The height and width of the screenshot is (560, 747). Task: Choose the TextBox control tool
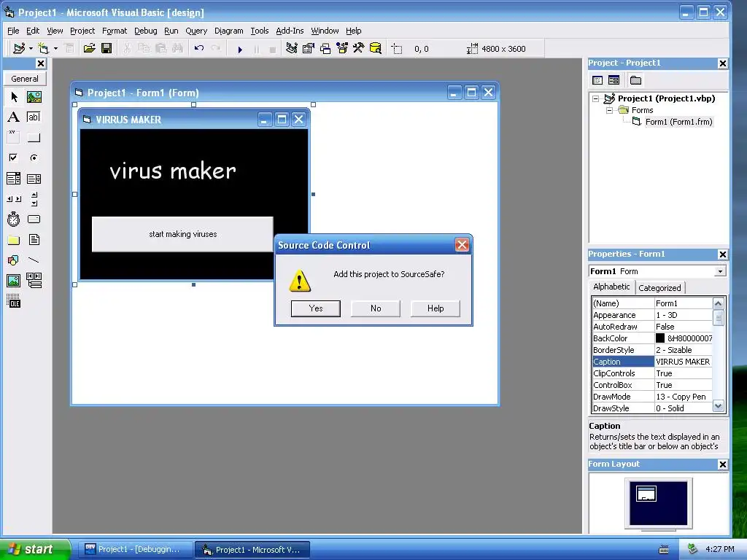click(x=34, y=117)
